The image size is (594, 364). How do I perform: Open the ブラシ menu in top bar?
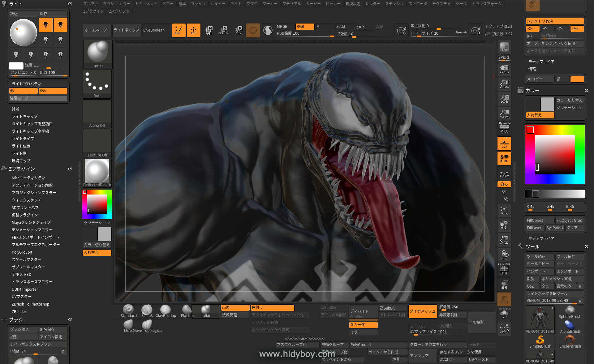click(x=109, y=4)
